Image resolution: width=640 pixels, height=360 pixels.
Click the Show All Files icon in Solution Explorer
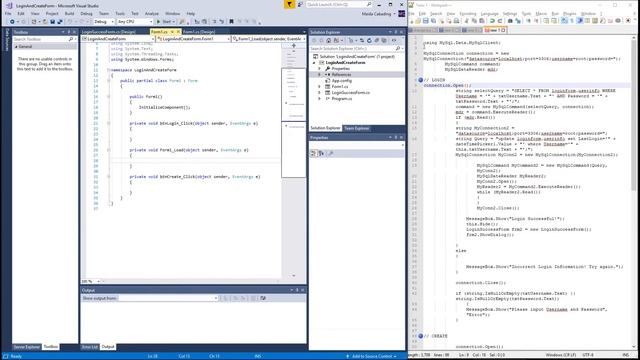click(384, 40)
